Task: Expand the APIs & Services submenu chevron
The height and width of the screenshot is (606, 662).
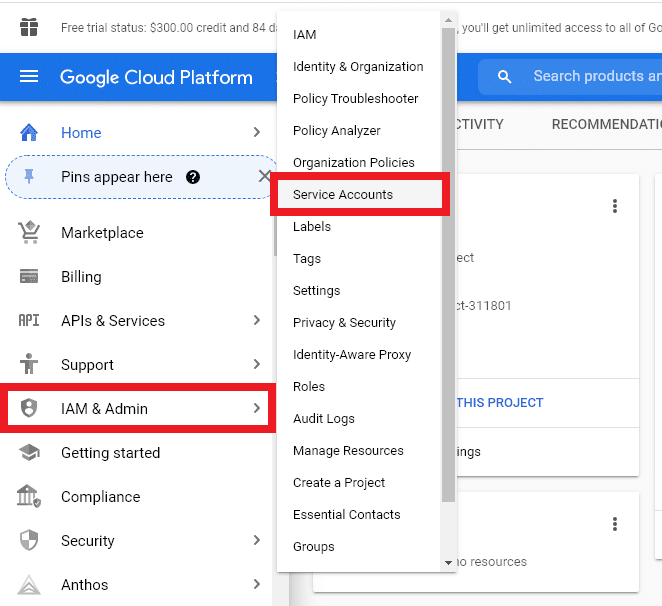Action: (x=257, y=320)
